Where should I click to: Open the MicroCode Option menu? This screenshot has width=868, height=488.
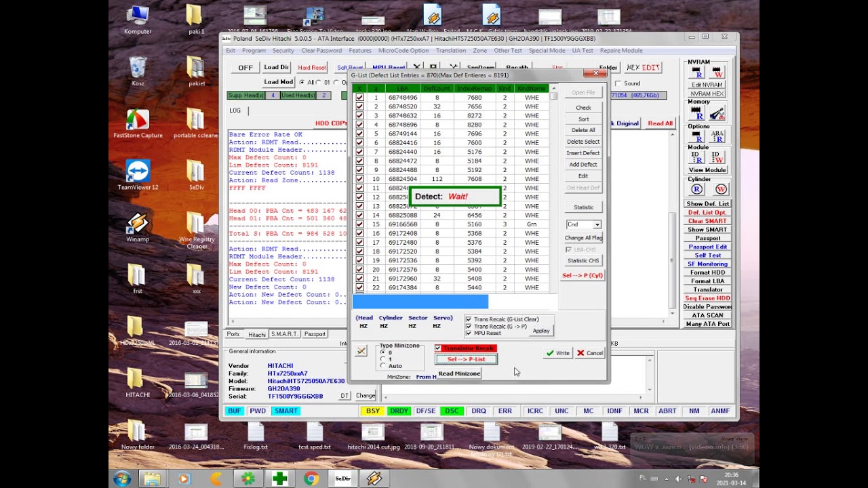point(403,51)
